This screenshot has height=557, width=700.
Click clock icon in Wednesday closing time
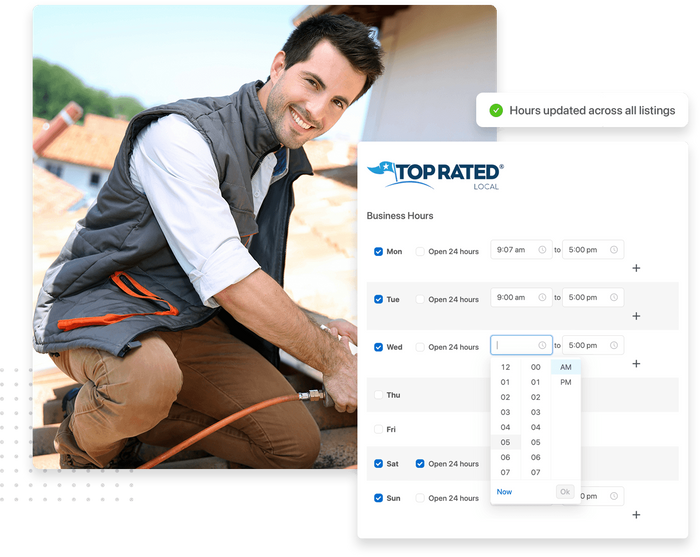pos(614,345)
